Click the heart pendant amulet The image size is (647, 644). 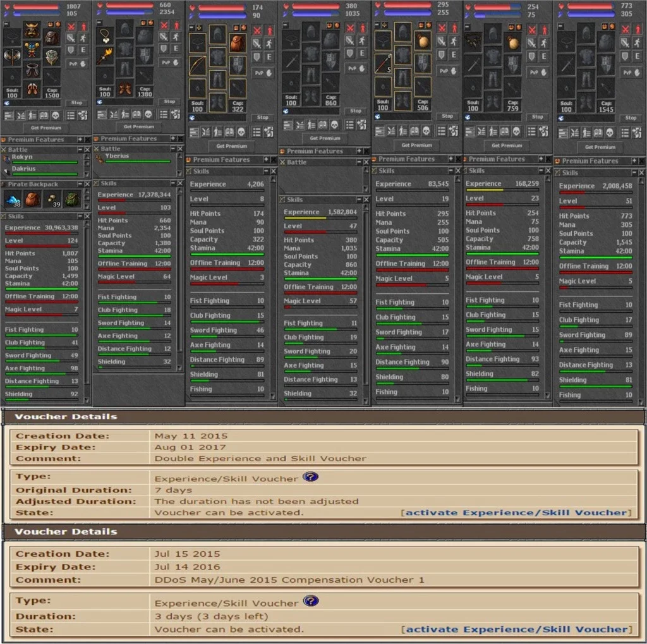click(x=105, y=37)
